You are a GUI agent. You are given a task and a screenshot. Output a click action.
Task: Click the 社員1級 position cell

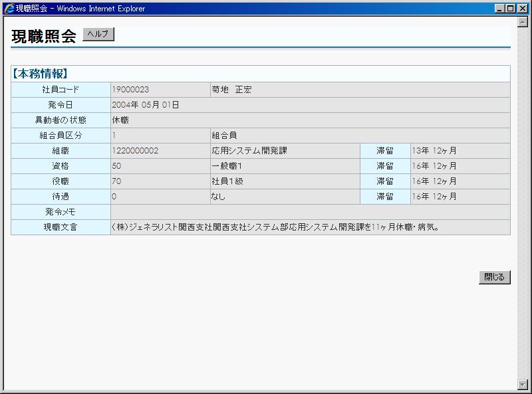click(x=227, y=181)
